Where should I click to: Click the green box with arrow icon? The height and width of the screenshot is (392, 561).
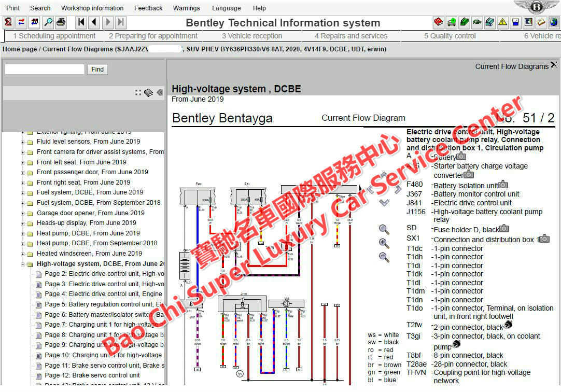[x=464, y=22]
